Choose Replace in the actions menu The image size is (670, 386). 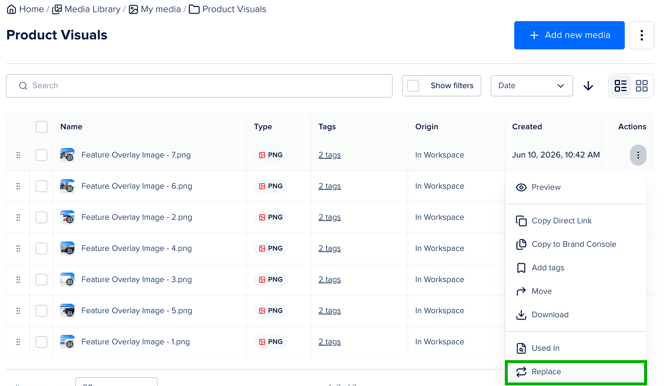point(576,372)
